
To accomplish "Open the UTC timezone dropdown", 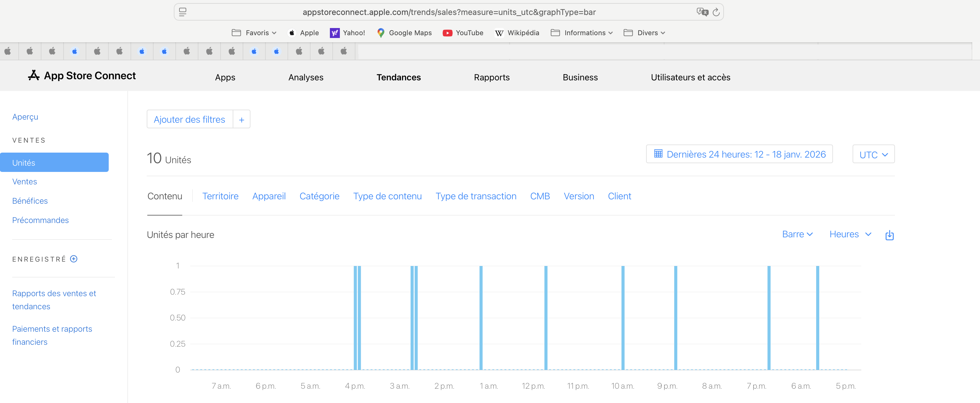I will coord(873,154).
